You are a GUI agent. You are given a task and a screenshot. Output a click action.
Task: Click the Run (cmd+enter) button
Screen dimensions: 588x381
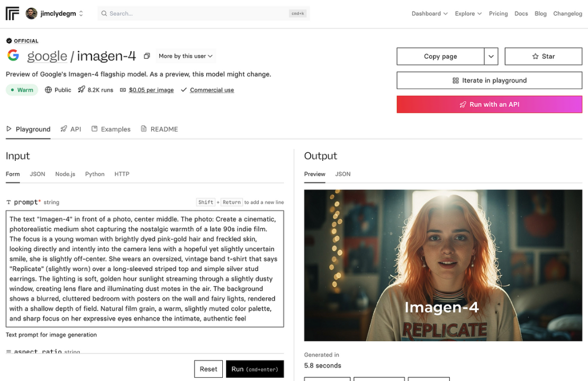255,369
